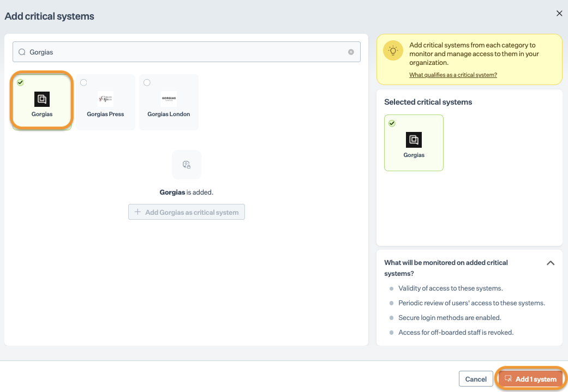Click Add 1 system button
The image size is (568, 392).
pyautogui.click(x=531, y=379)
